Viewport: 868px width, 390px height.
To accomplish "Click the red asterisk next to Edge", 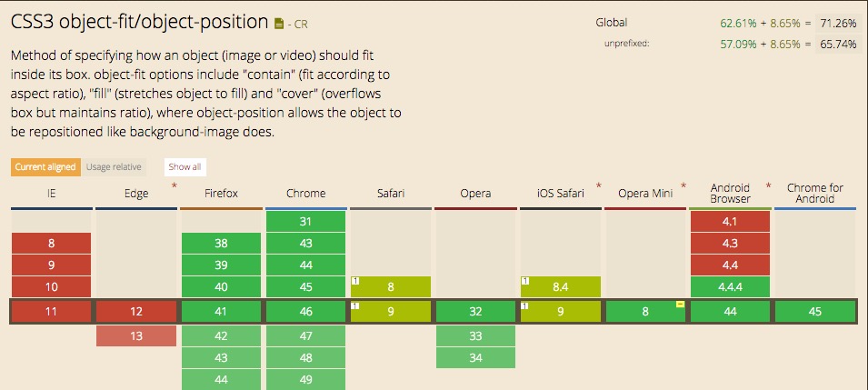I will click(175, 185).
